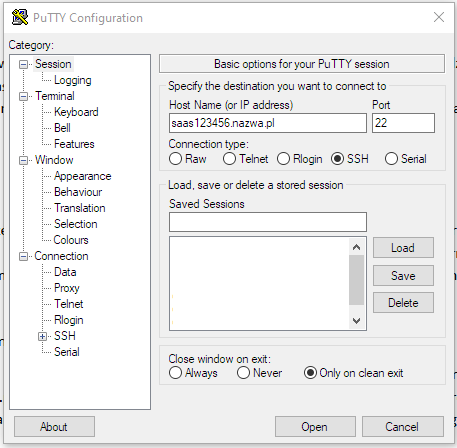Image resolution: width=457 pixels, height=448 pixels.
Task: Collapse the Window category node
Action: 23,160
